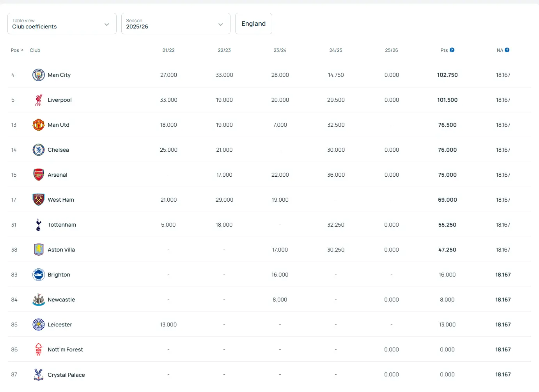Click Brighton's 16.000 value under 23/24
The width and height of the screenshot is (539, 392).
point(280,275)
